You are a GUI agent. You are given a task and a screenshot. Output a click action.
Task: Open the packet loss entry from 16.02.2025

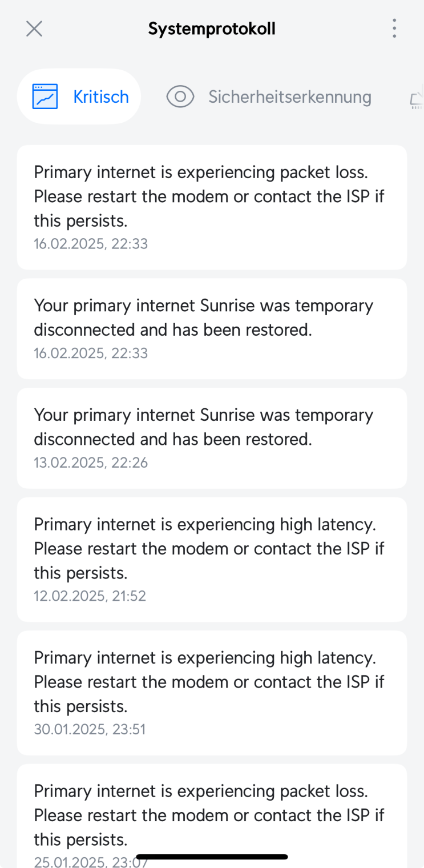[212, 195]
